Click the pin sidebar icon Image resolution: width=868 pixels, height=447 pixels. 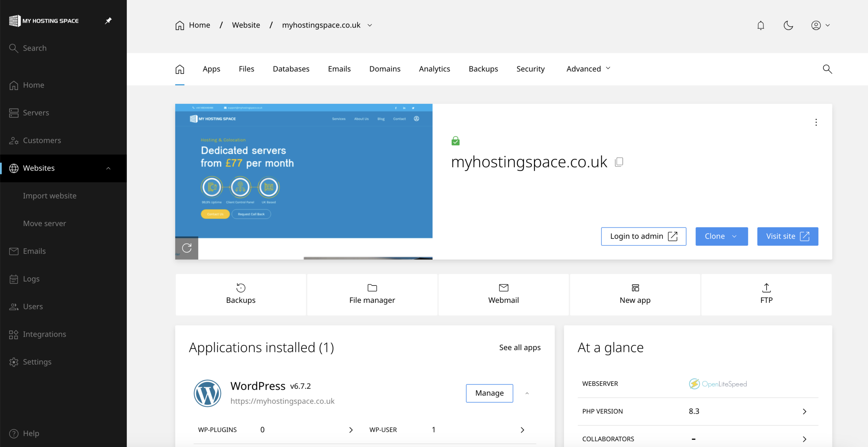click(x=108, y=21)
